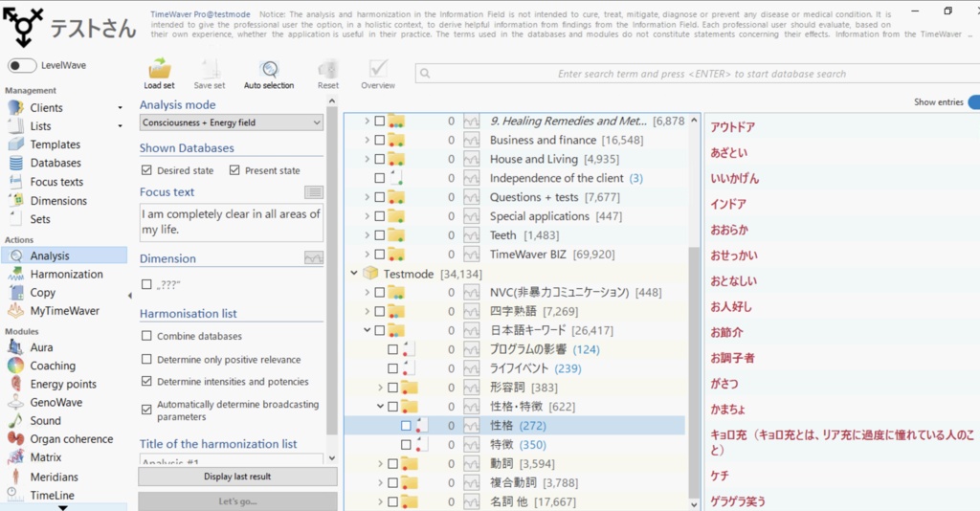Tick checkbox for Business and finance
This screenshot has height=511, width=980.
(379, 140)
